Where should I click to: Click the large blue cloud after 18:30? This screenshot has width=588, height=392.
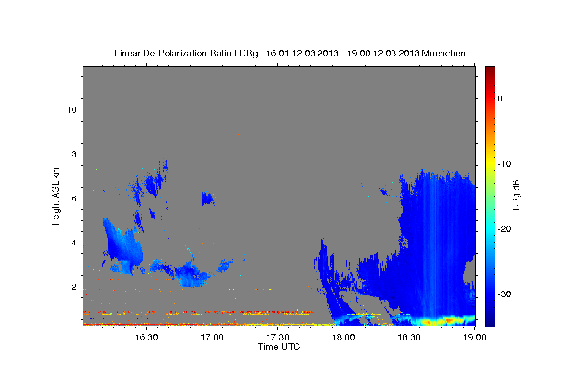click(x=436, y=245)
